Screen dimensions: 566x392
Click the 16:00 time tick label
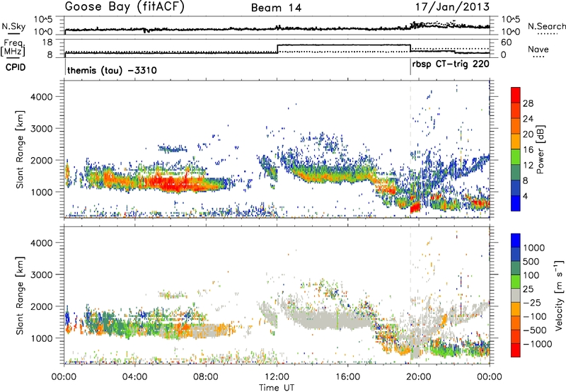point(347,377)
